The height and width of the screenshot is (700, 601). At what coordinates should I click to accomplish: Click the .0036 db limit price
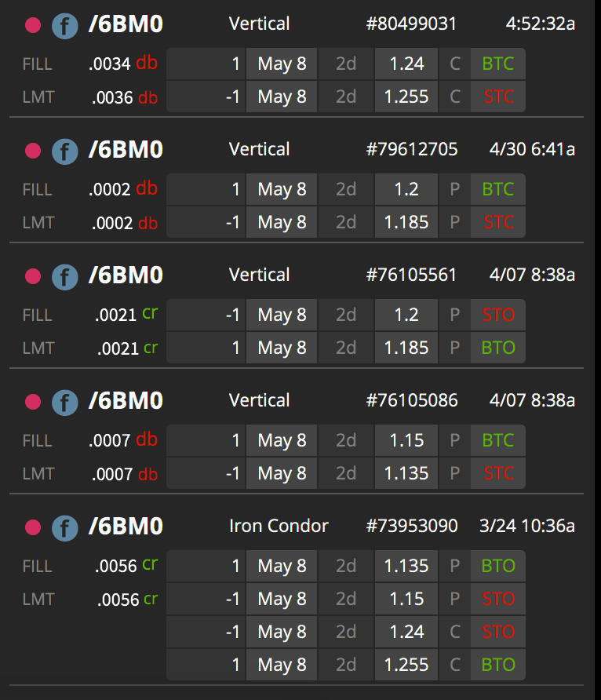click(125, 97)
